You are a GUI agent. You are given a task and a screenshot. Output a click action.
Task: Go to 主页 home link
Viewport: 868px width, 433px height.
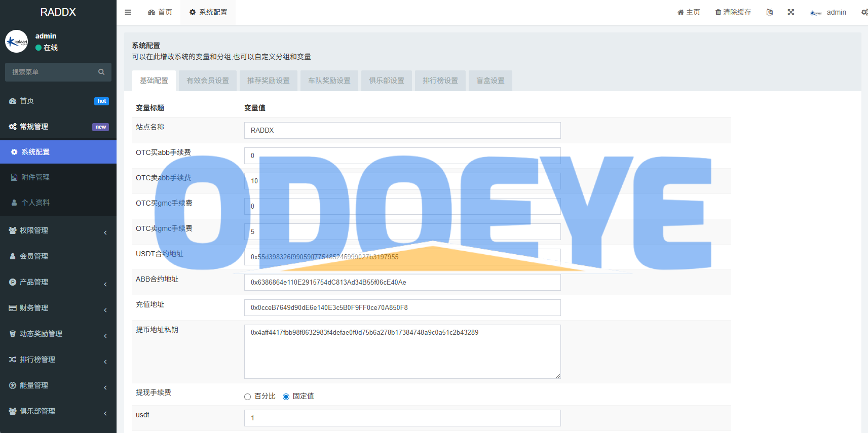[689, 12]
